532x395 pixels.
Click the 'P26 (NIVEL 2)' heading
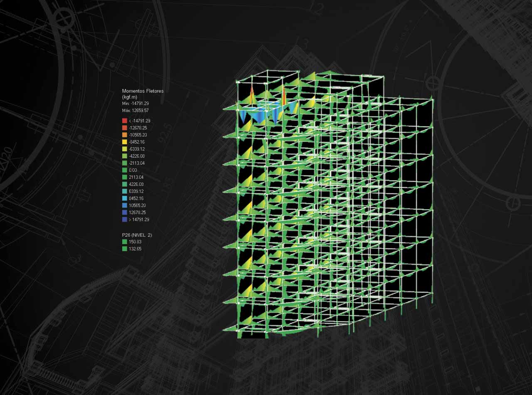point(137,235)
